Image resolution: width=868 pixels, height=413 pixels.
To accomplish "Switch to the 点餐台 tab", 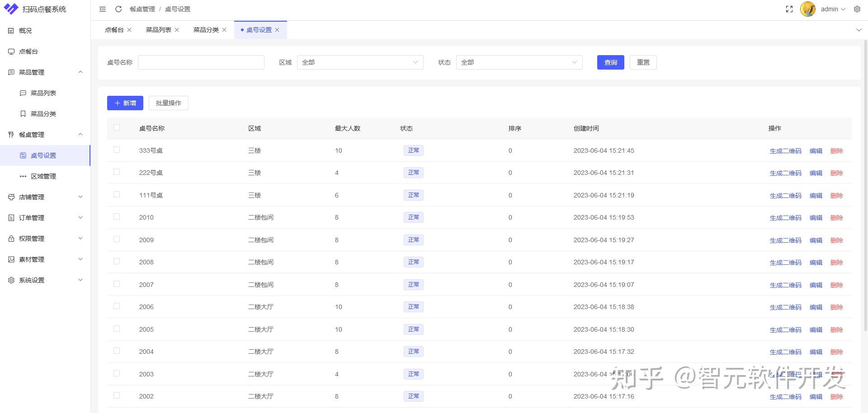I will point(114,30).
